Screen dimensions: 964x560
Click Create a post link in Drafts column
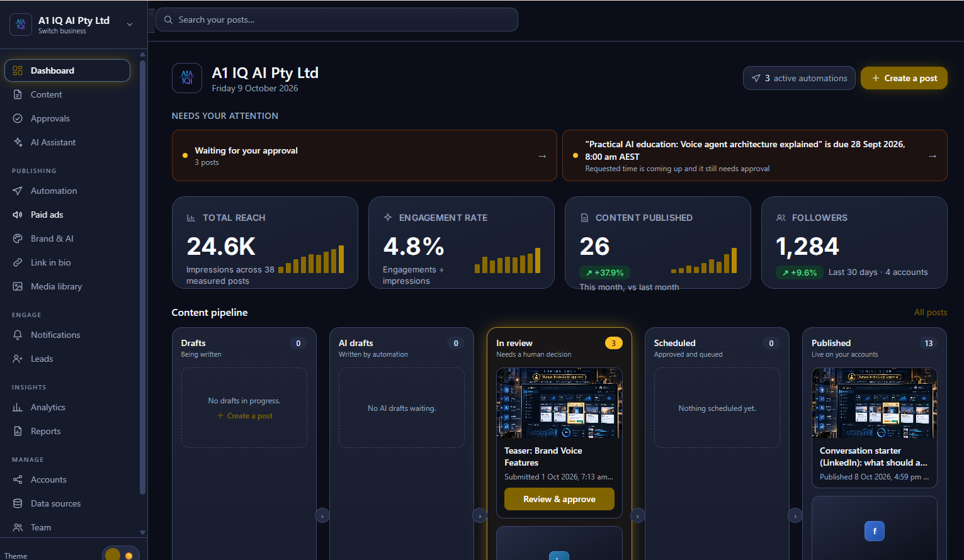[245, 416]
